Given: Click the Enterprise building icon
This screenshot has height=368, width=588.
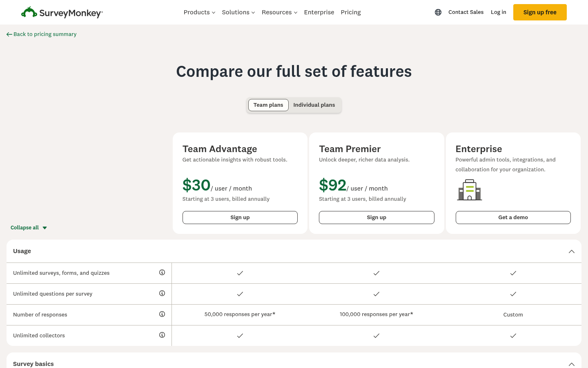Looking at the screenshot, I should coord(470,190).
